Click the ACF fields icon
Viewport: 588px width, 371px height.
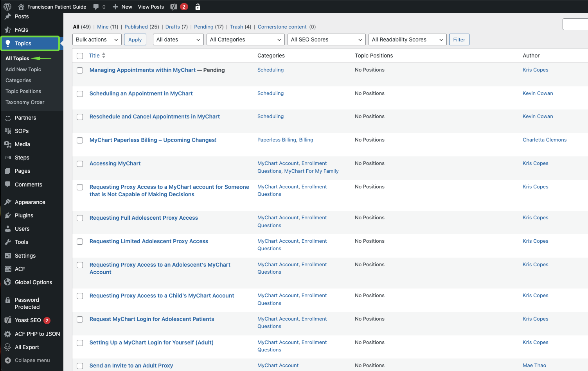[x=8, y=269]
